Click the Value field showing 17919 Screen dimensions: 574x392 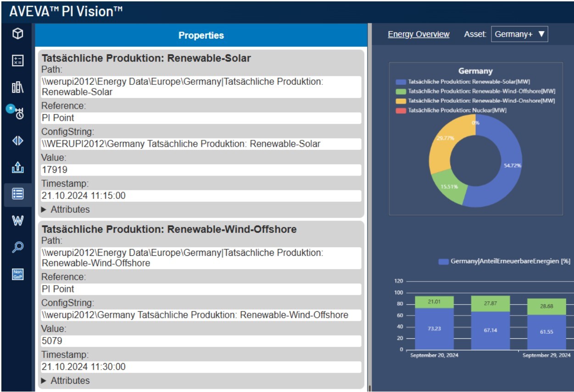[x=201, y=170]
